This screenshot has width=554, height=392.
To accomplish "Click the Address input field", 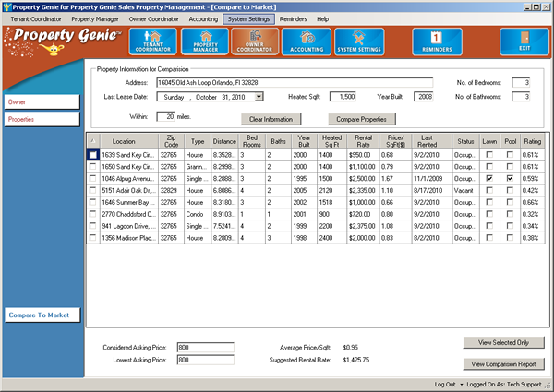I will 295,83.
